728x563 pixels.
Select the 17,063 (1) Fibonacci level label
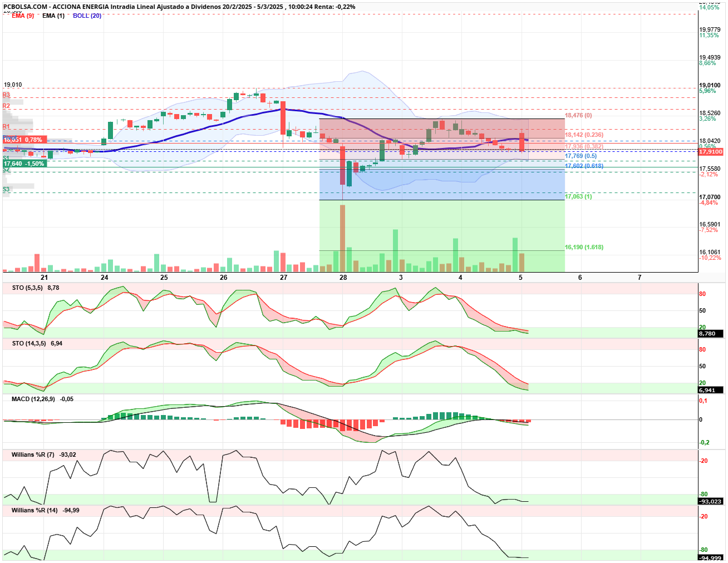(579, 196)
